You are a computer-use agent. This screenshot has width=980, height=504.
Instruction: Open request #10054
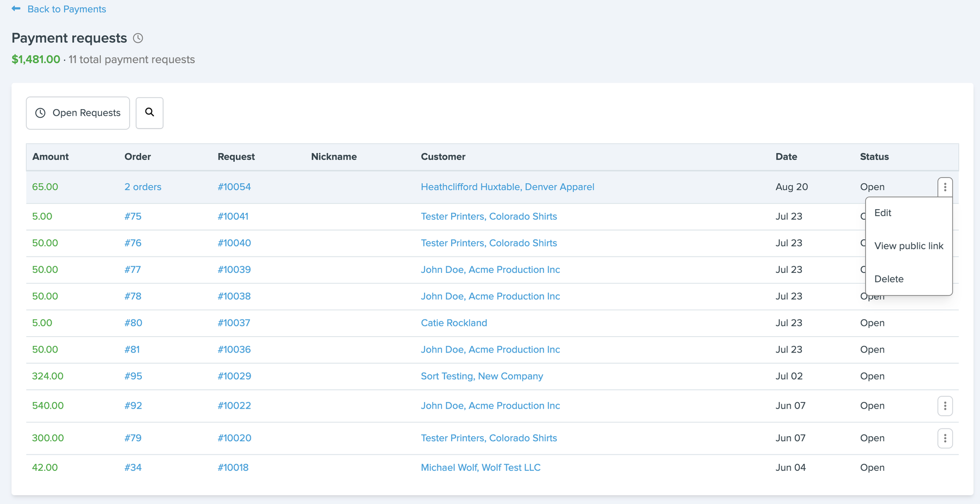[x=234, y=187]
